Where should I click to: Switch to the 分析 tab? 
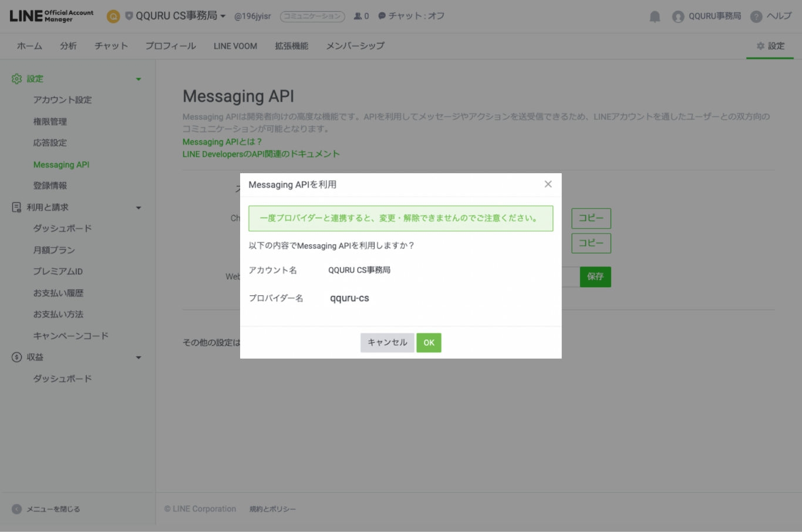click(x=68, y=46)
